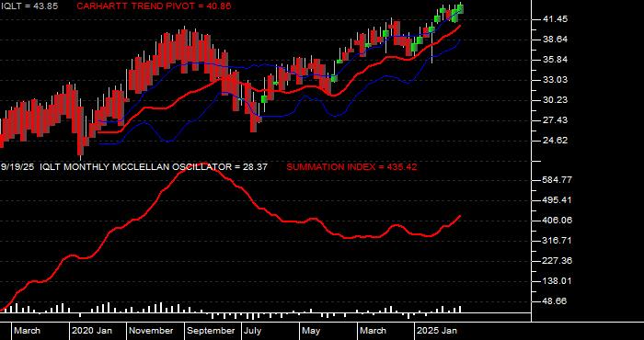This screenshot has width=644, height=340.
Task: Click the 227.36 summation axis value
Action: point(558,261)
